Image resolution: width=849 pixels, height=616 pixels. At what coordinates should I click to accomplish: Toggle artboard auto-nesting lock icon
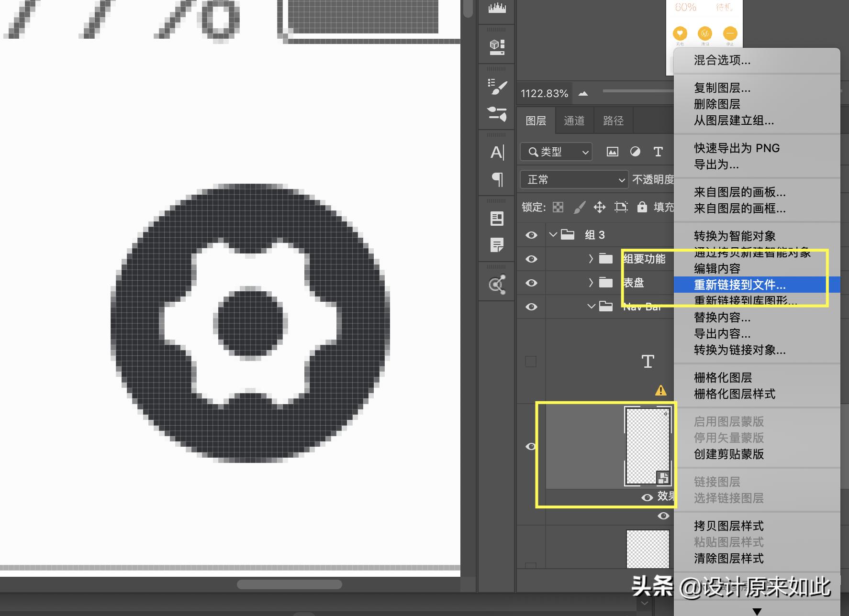[621, 207]
